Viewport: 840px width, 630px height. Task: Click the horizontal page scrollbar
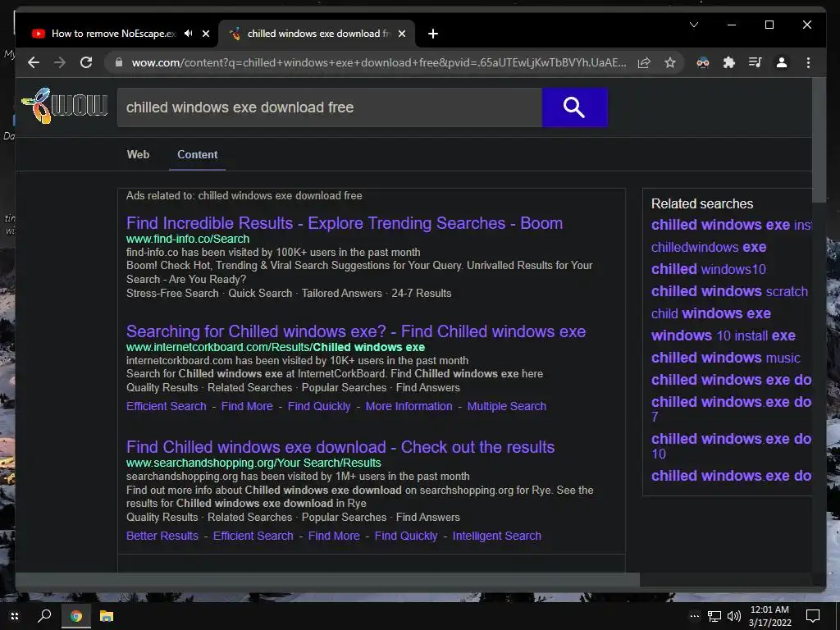click(x=327, y=580)
